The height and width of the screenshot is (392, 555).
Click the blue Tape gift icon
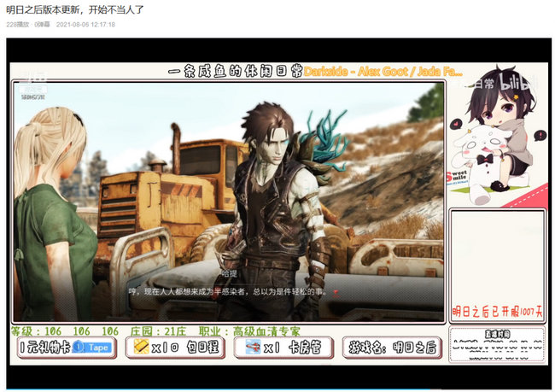(x=91, y=347)
